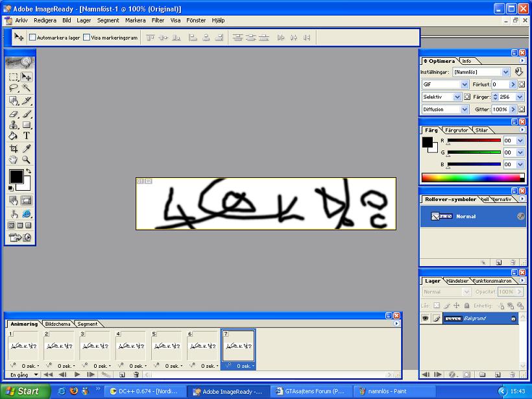The width and height of the screenshot is (532, 399).
Task: Select the Rectangle shape tool
Action: pyautogui.click(x=26, y=125)
